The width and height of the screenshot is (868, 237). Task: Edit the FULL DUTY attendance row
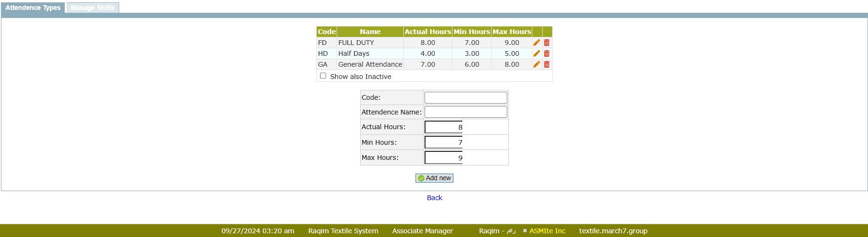[537, 43]
